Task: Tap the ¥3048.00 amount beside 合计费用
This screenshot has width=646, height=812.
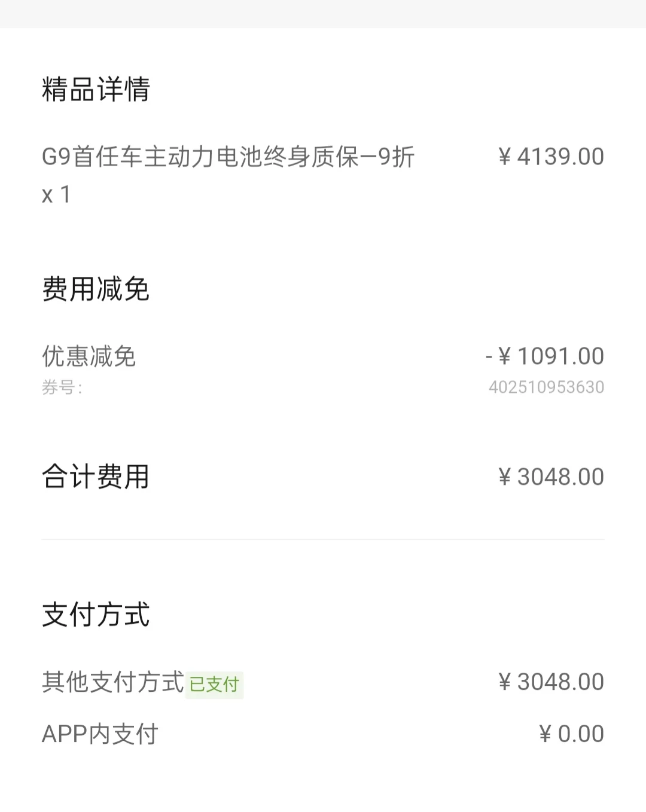Action: pos(551,477)
